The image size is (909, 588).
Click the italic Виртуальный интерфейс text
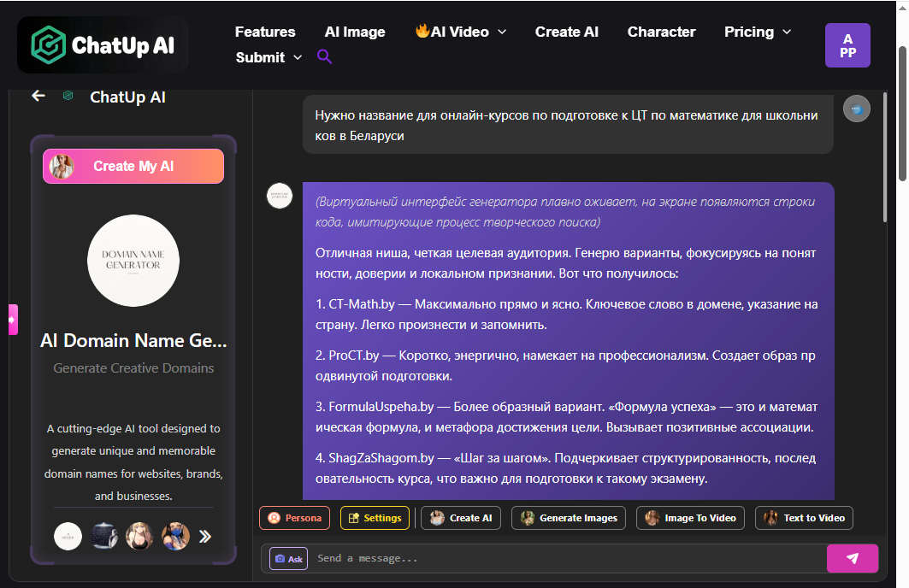point(565,212)
